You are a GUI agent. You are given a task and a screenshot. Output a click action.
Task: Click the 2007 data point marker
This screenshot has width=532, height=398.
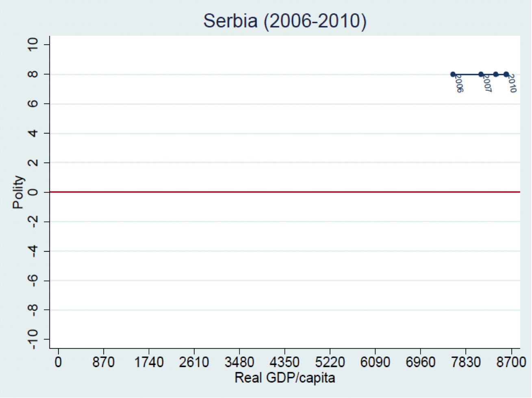pyautogui.click(x=481, y=74)
